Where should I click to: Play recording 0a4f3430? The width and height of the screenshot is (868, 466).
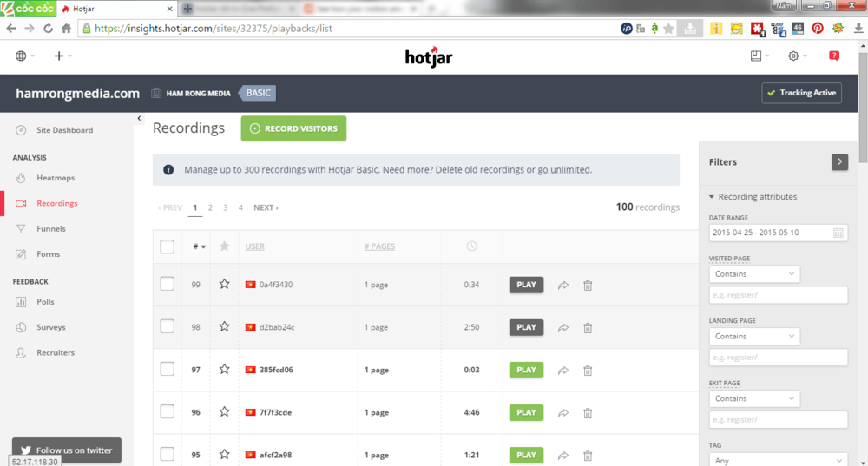[526, 285]
